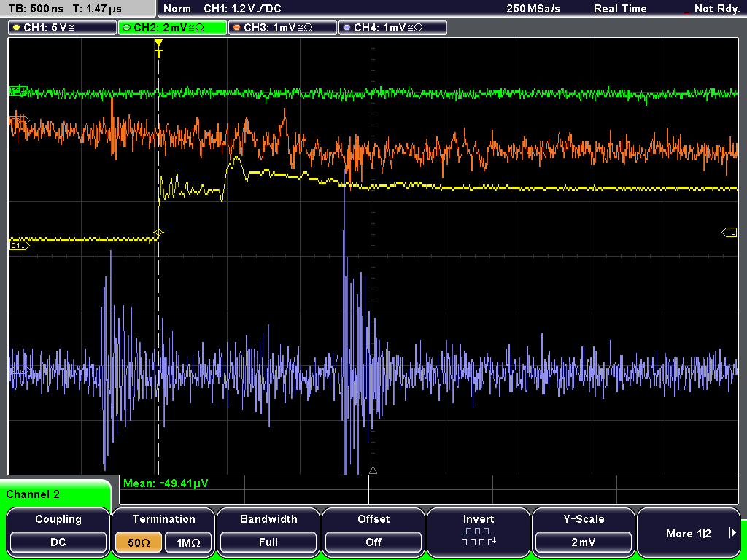
Task: Click the TB: 500 ns timebase readout
Action: [36, 9]
